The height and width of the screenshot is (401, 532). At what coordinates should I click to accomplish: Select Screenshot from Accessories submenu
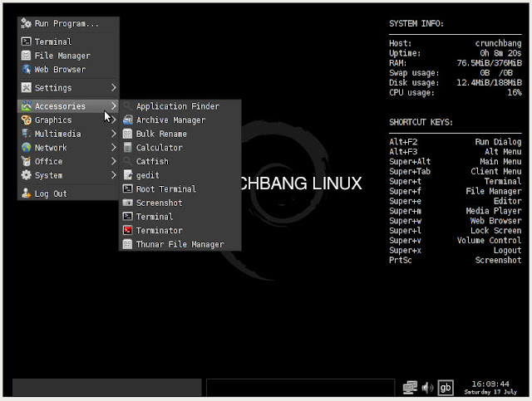(180, 203)
